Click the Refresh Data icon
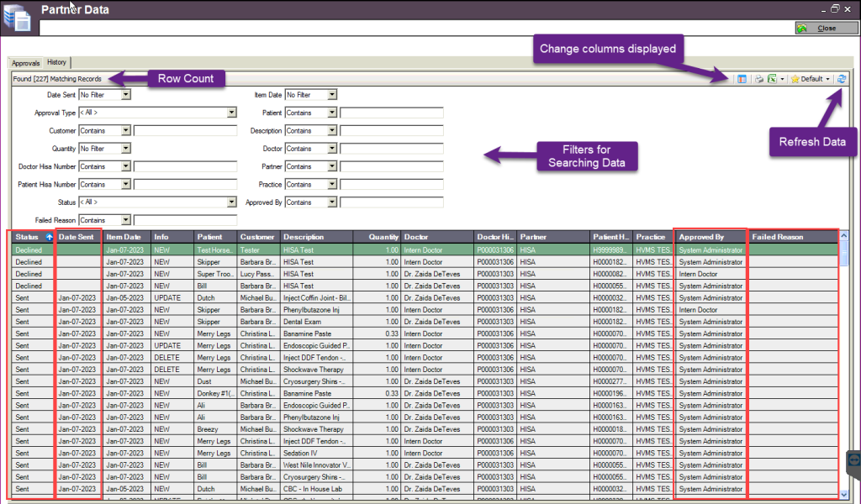 point(841,79)
